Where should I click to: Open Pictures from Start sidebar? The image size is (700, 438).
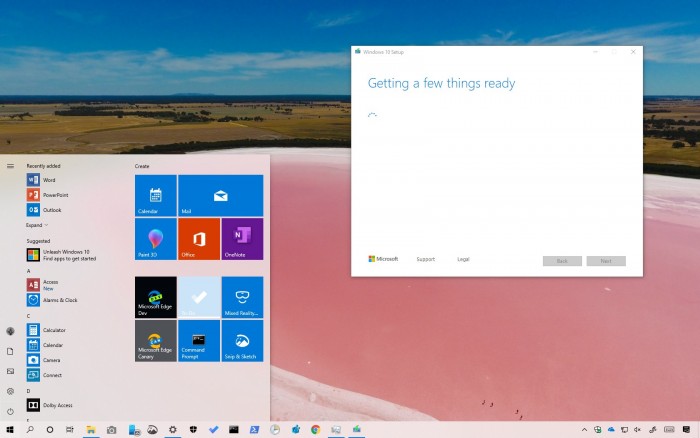(x=10, y=371)
